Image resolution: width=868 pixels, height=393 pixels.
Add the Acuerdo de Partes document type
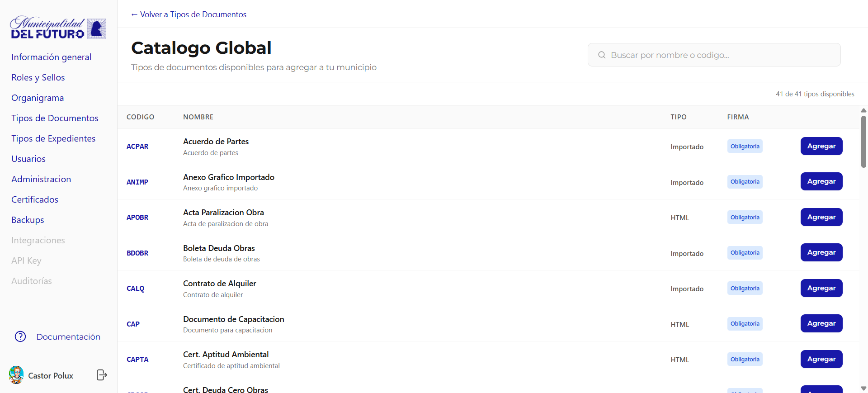coord(821,146)
